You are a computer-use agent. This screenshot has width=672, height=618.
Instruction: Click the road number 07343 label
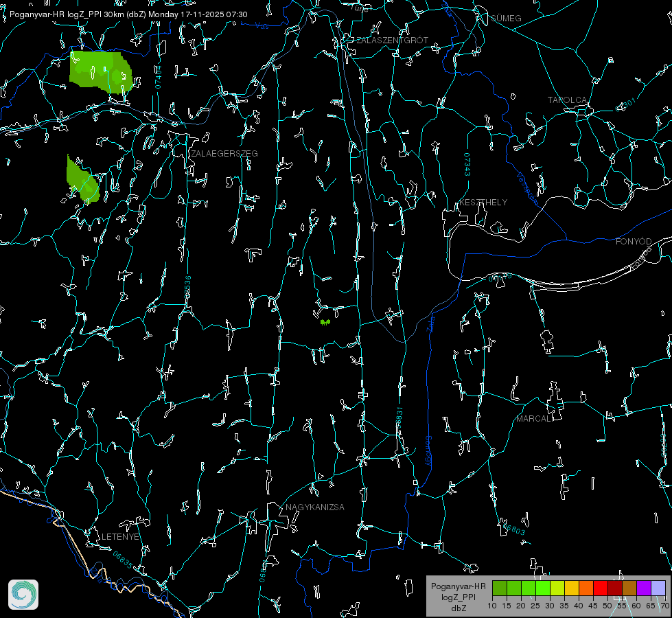[467, 165]
